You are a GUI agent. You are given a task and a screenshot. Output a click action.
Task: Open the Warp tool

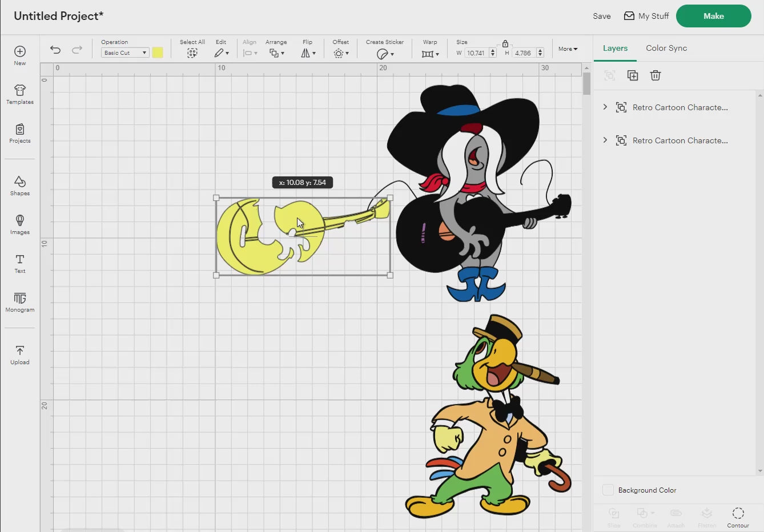pos(430,54)
